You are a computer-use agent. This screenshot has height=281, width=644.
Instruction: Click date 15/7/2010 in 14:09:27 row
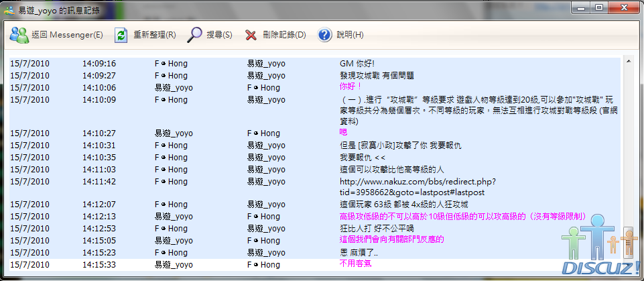pos(29,76)
